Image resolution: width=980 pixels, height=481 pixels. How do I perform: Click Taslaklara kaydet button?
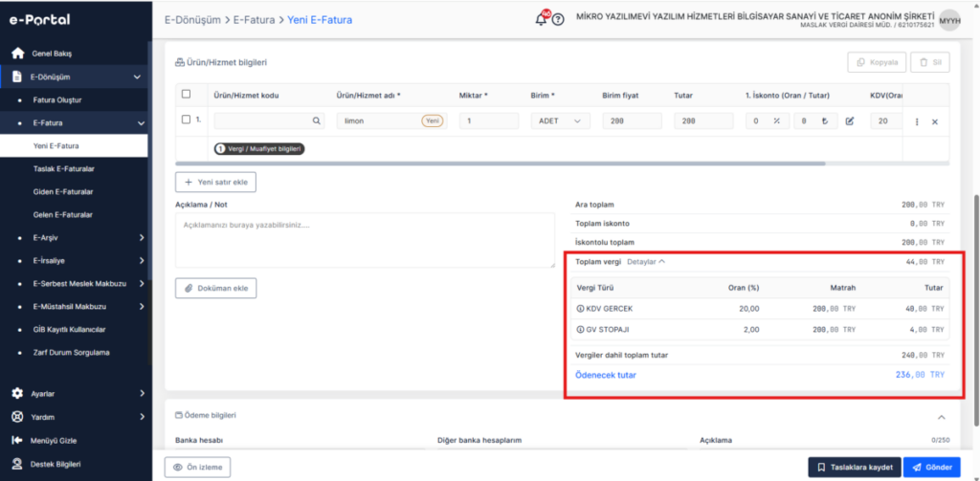pyautogui.click(x=855, y=468)
